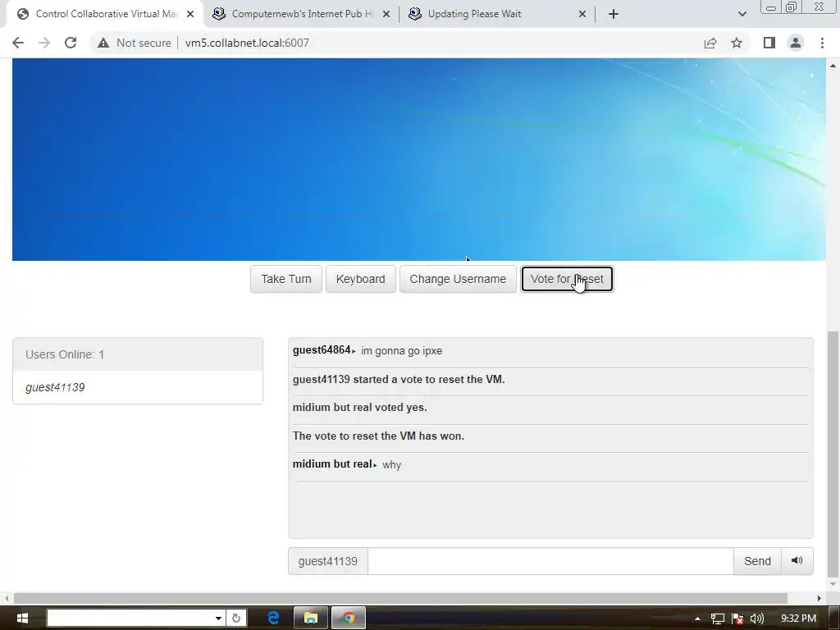
Task: Click the Not secure warning icon
Action: click(103, 43)
